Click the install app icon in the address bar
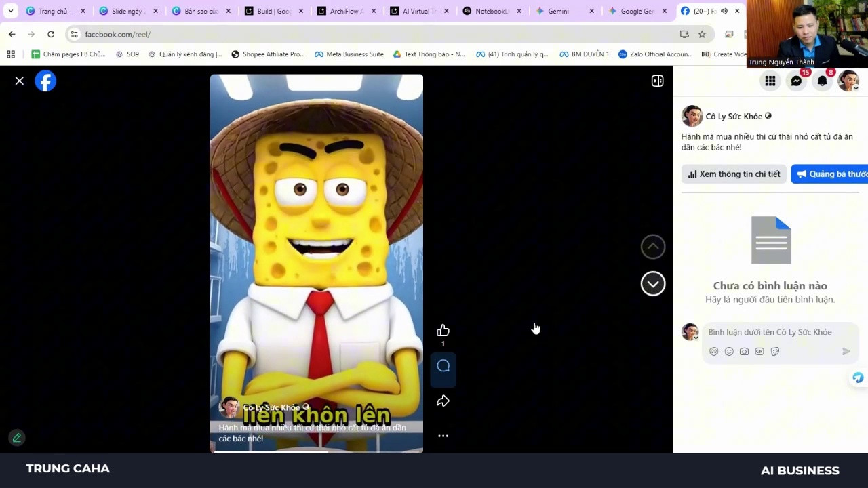Viewport: 868px width, 488px height. point(684,34)
